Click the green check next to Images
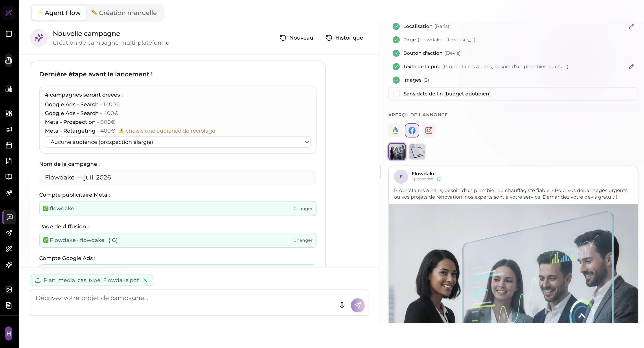 coord(396,80)
